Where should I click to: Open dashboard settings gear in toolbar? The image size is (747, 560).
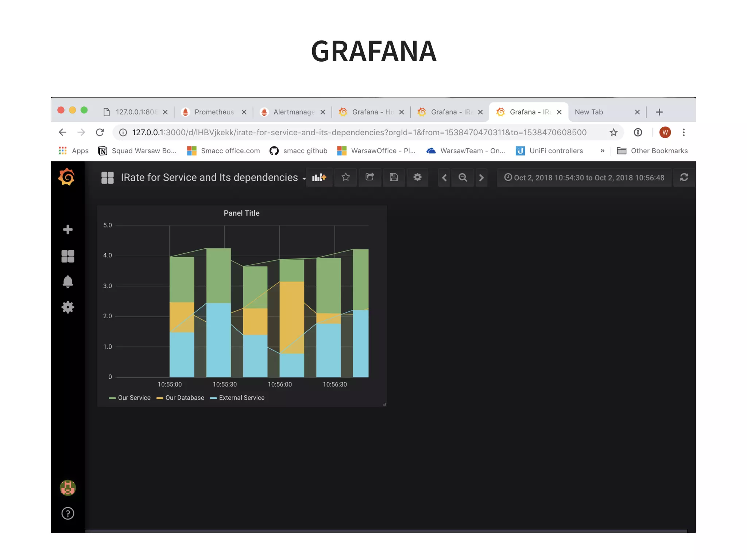pos(418,178)
